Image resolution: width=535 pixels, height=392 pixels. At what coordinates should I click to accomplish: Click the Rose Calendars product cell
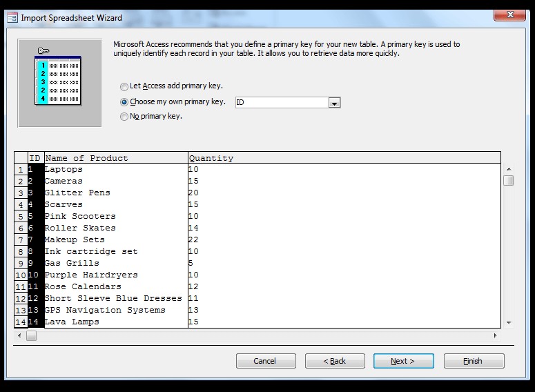coord(116,286)
